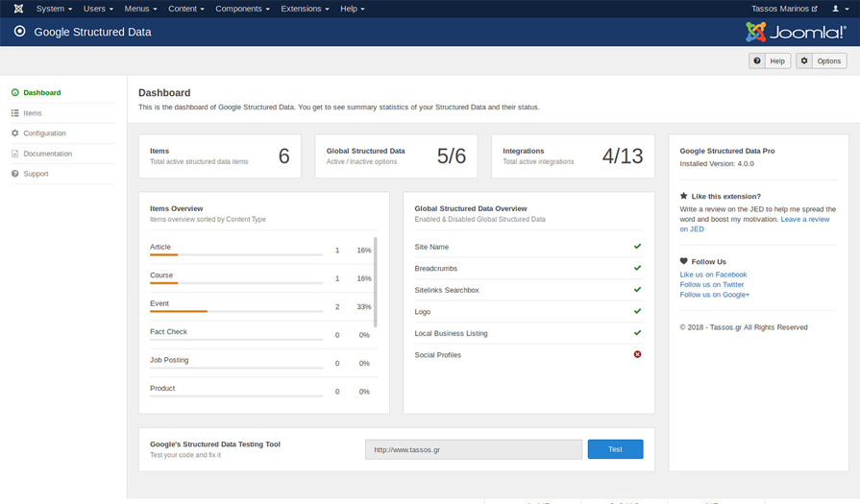Click the Event progress bar in Items Overview
Viewport: 860px width, 504px height.
click(235, 311)
